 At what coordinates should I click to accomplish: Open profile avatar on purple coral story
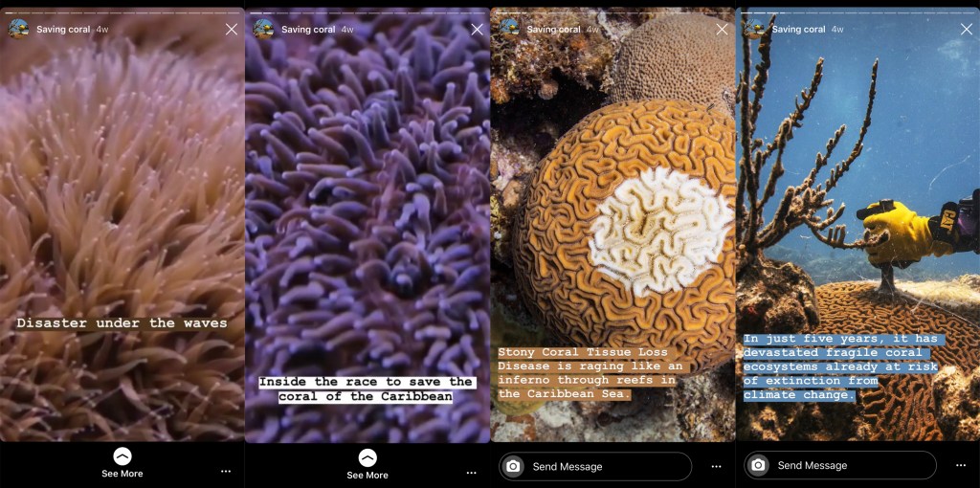pyautogui.click(x=264, y=29)
